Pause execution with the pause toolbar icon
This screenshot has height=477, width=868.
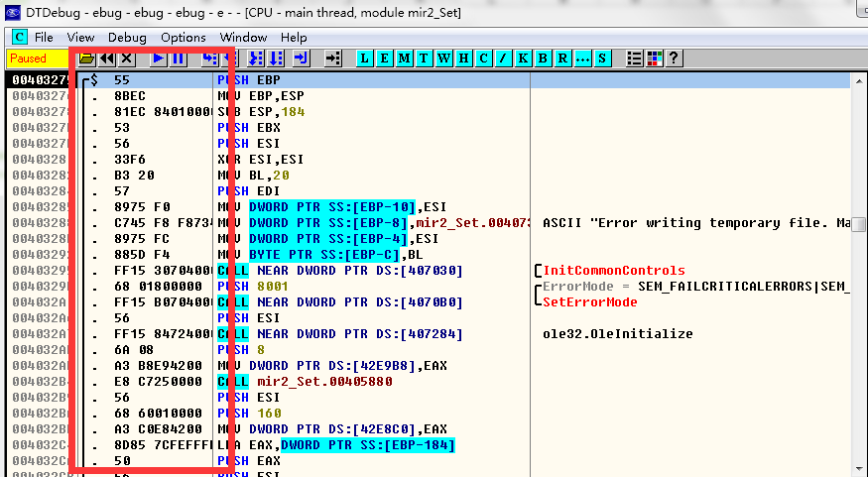pos(179,59)
